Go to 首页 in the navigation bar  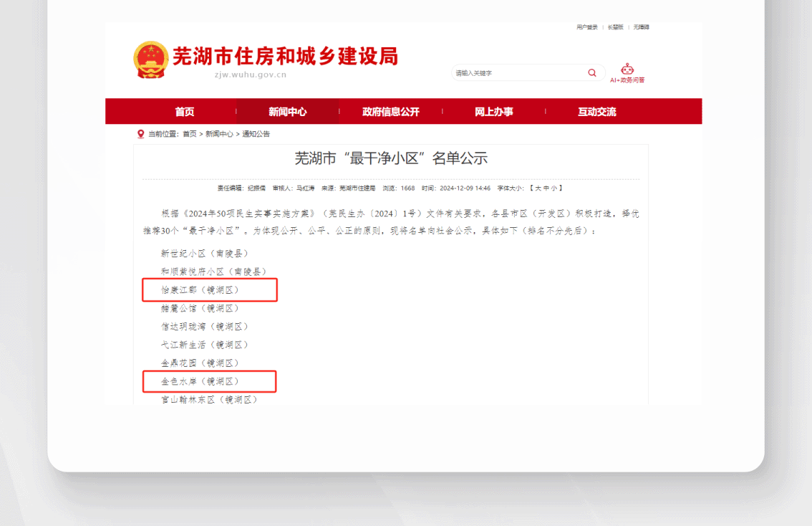point(185,112)
